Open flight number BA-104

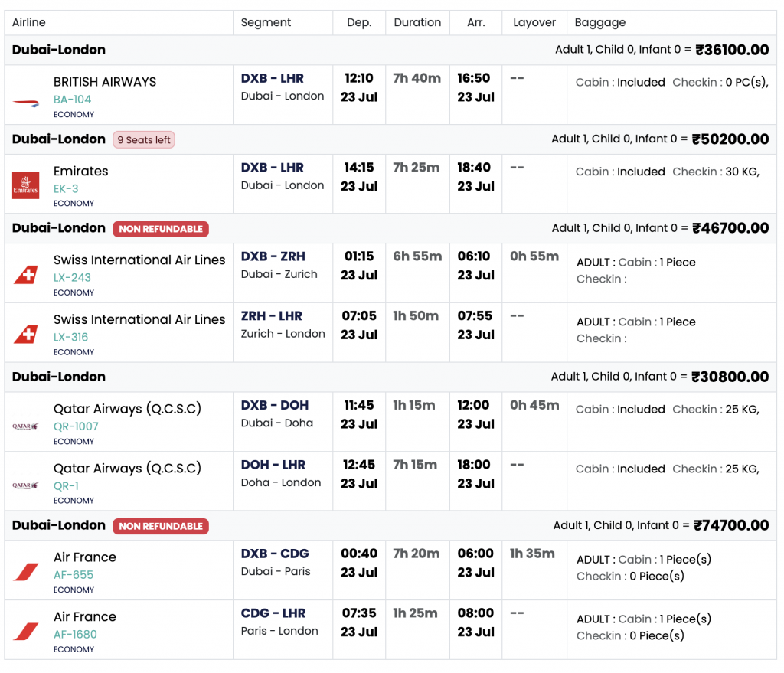pos(73,100)
